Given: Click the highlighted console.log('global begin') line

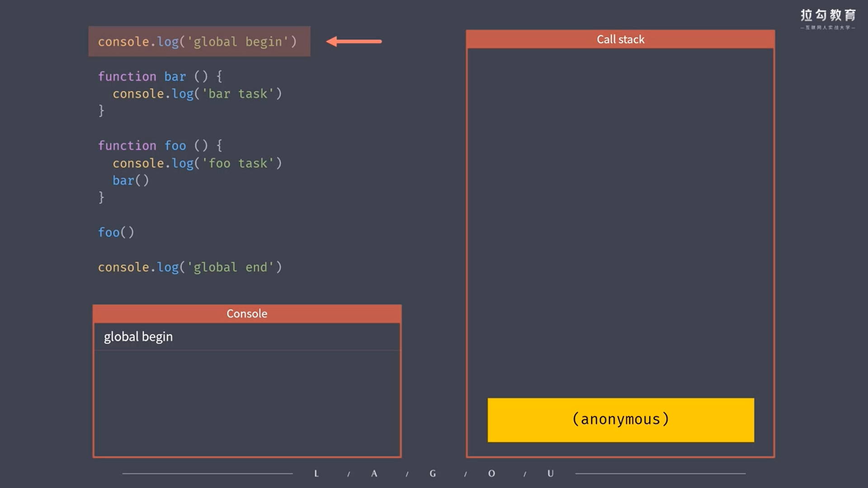Looking at the screenshot, I should coord(198,42).
